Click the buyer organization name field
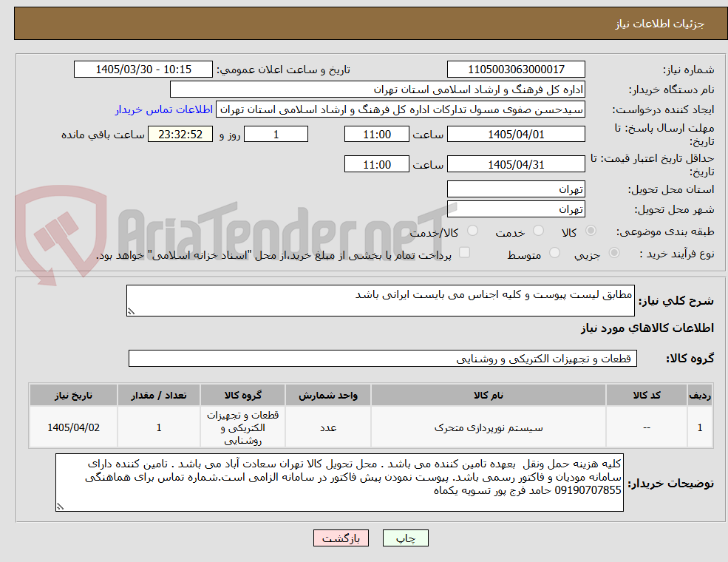The width and height of the screenshot is (728, 562). click(378, 89)
